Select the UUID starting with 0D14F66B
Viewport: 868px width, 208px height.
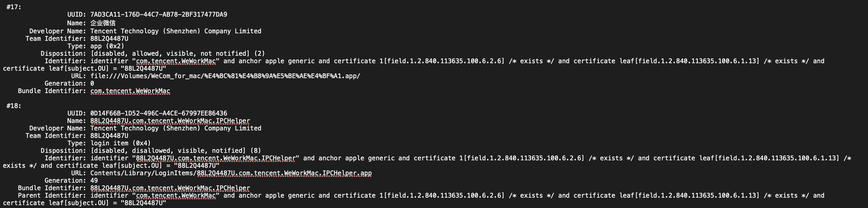pyautogui.click(x=158, y=113)
